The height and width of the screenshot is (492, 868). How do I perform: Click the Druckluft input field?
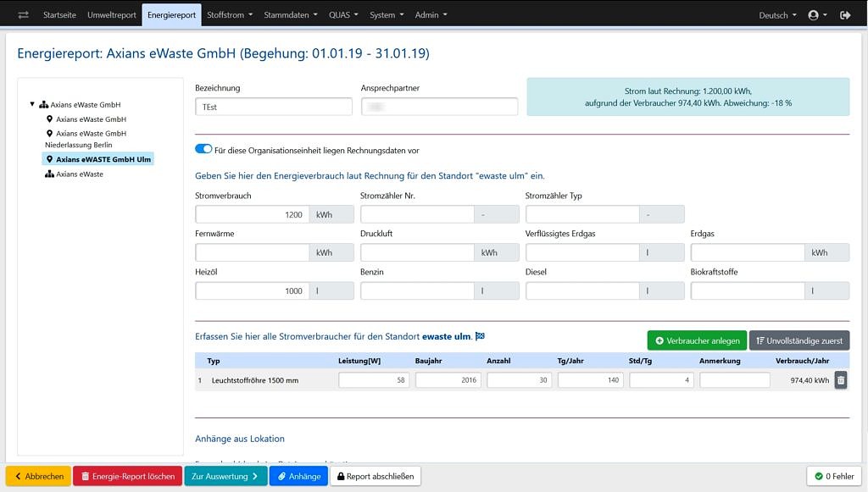click(417, 252)
